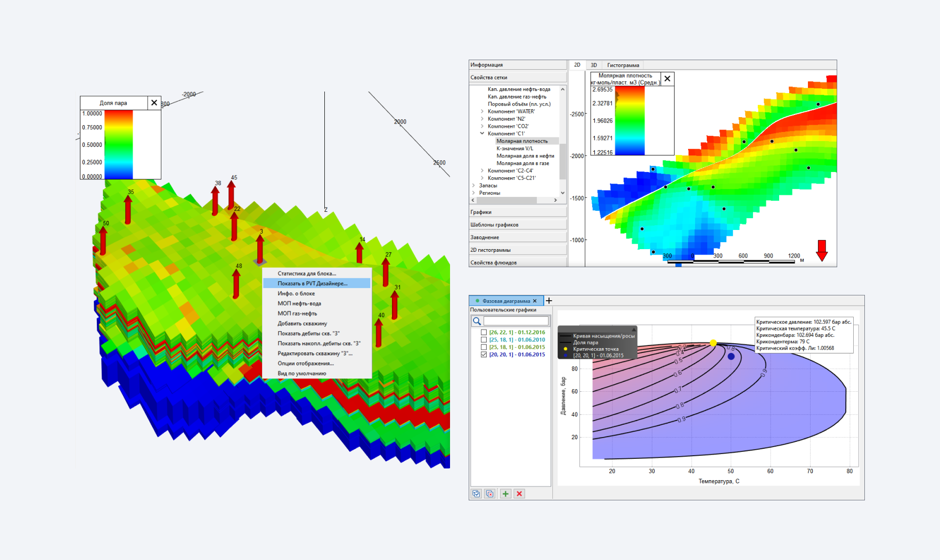Open the Шаблоны графиков section header
Screen dimensions: 940x560
click(518, 225)
